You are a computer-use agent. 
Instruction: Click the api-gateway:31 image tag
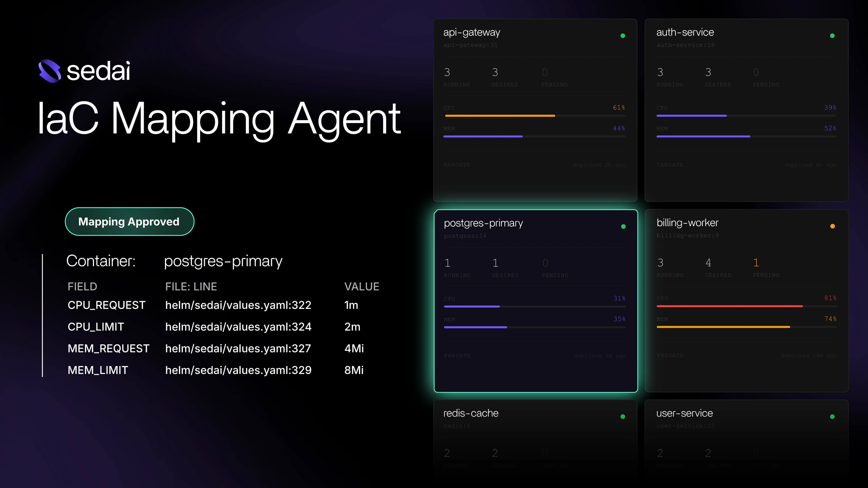pyautogui.click(x=470, y=45)
